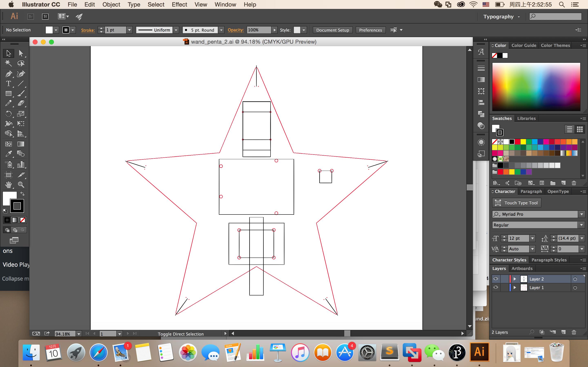
Task: Switch swatches to list view
Action: point(569,129)
